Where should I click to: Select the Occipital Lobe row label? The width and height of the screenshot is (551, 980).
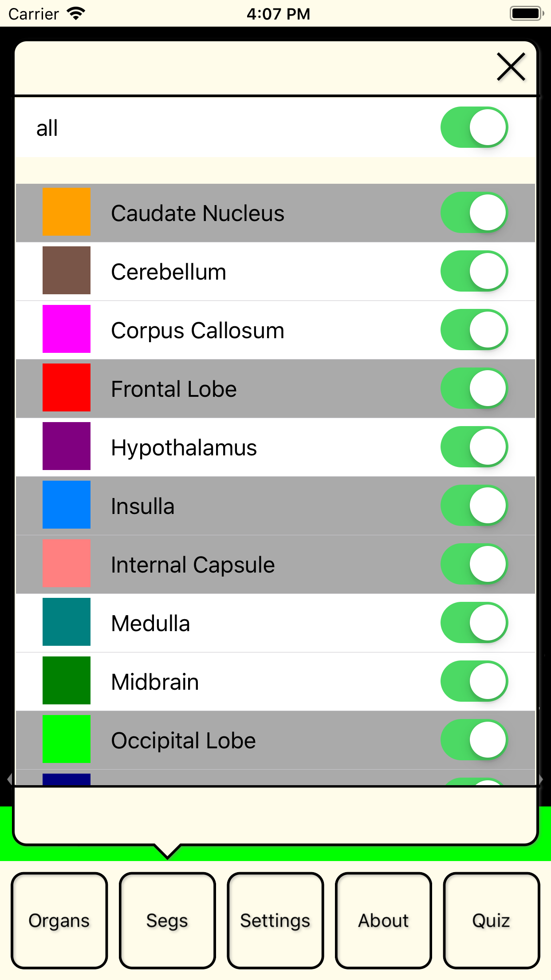point(183,740)
